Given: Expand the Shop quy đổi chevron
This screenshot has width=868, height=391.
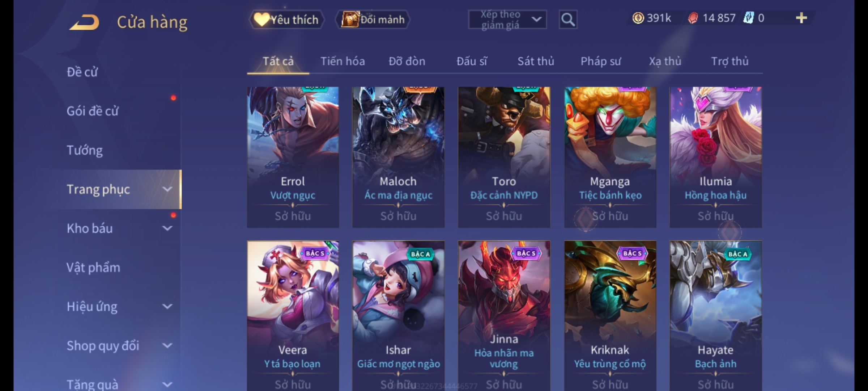Looking at the screenshot, I should (x=167, y=345).
